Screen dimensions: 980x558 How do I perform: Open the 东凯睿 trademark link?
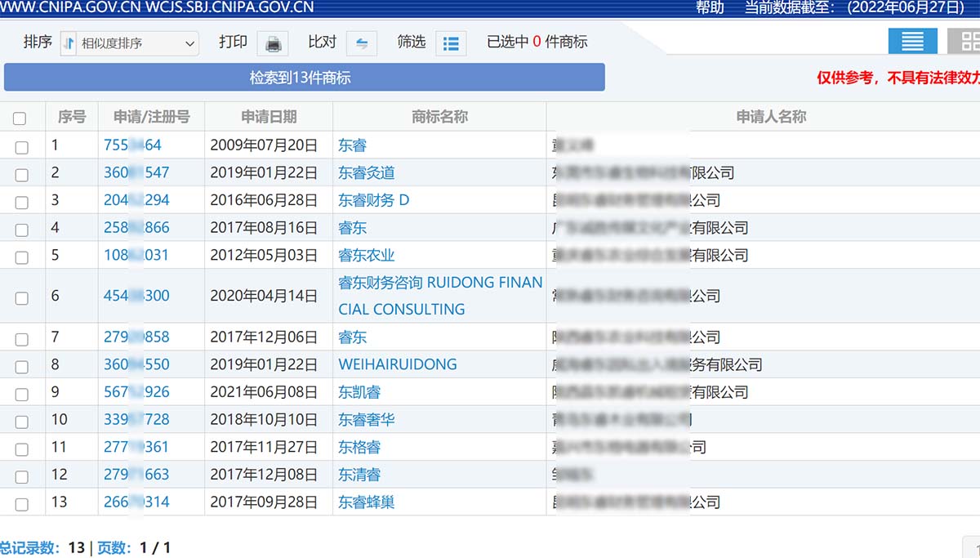click(x=359, y=392)
